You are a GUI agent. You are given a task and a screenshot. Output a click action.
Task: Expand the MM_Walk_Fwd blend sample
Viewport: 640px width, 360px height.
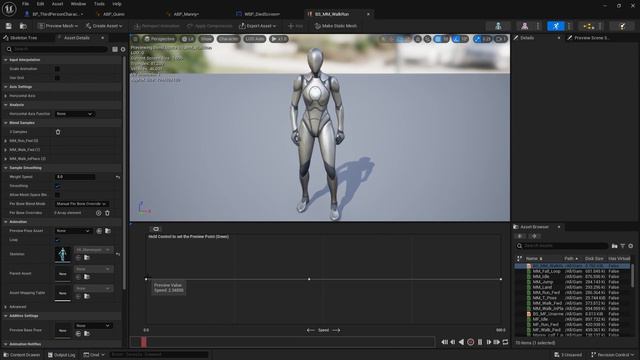click(x=6, y=150)
